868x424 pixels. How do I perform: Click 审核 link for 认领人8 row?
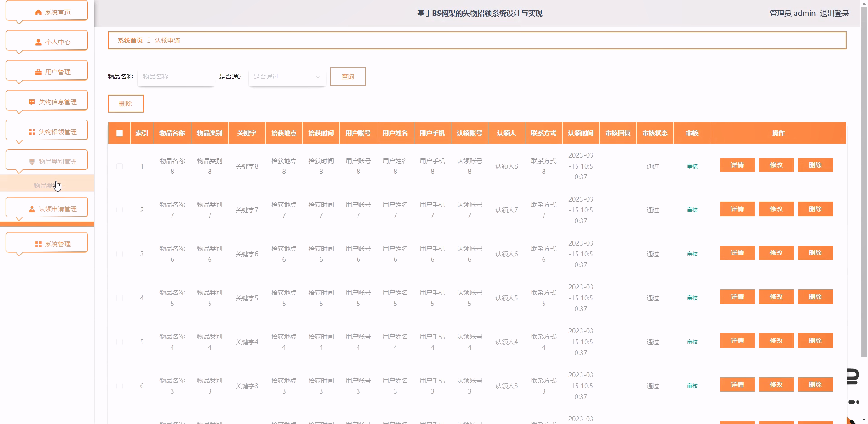click(x=692, y=166)
